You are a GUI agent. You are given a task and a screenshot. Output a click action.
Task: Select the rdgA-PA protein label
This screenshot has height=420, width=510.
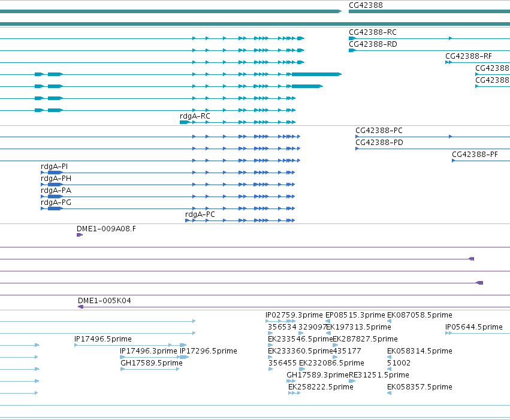(56, 191)
